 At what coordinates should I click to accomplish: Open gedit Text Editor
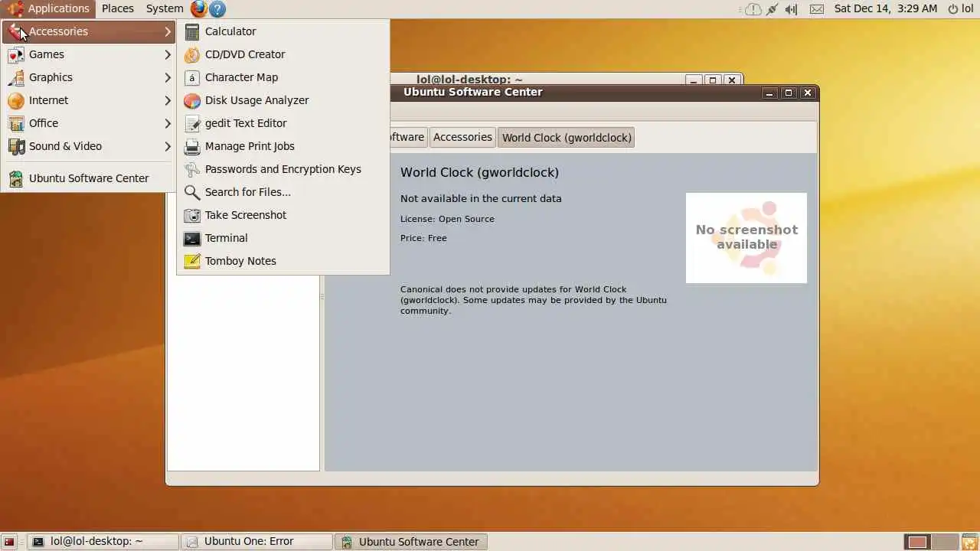(x=283, y=123)
